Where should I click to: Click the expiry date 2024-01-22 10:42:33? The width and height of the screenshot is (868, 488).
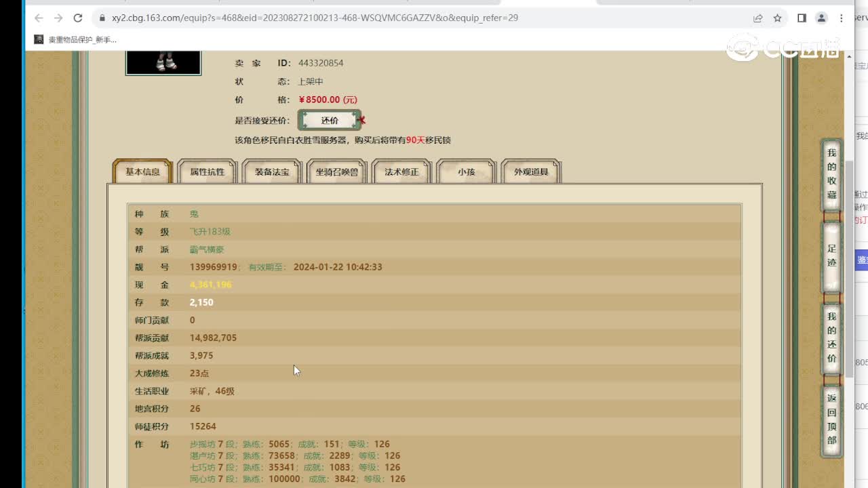(x=338, y=267)
